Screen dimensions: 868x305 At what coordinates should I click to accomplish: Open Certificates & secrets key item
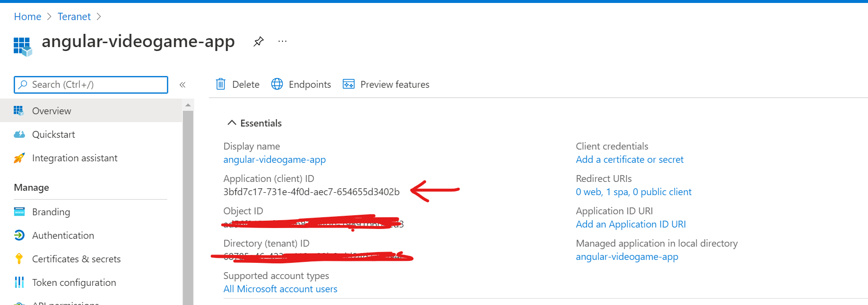tap(76, 259)
